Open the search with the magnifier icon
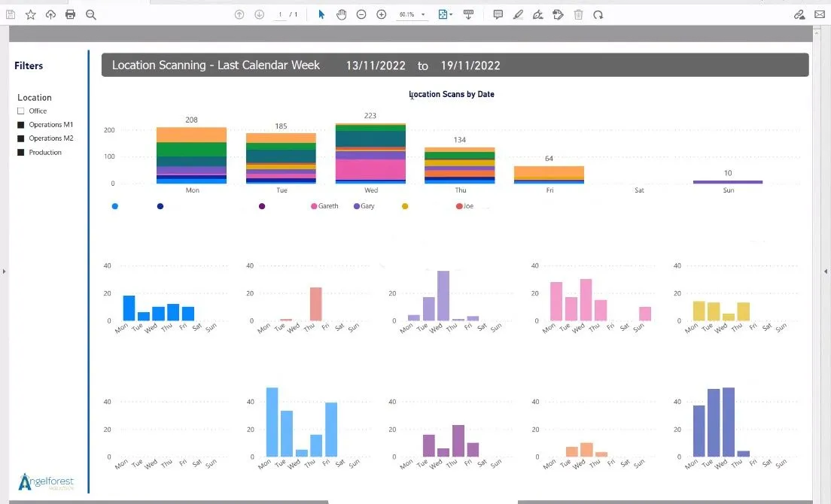Screen dimensions: 831x504 coord(90,14)
